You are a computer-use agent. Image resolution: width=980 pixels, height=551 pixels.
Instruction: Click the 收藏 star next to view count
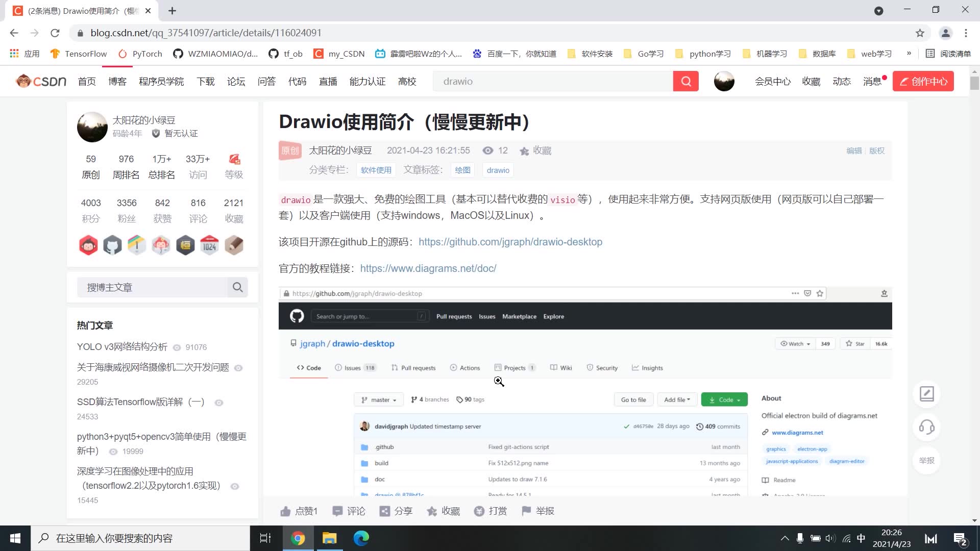pos(524,151)
